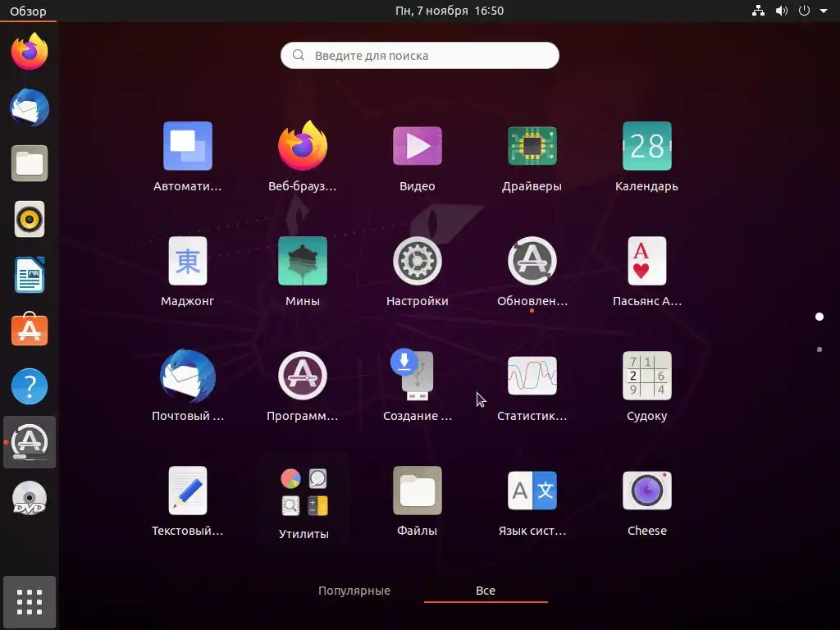Launch the Мины game
840x630 pixels.
(302, 261)
